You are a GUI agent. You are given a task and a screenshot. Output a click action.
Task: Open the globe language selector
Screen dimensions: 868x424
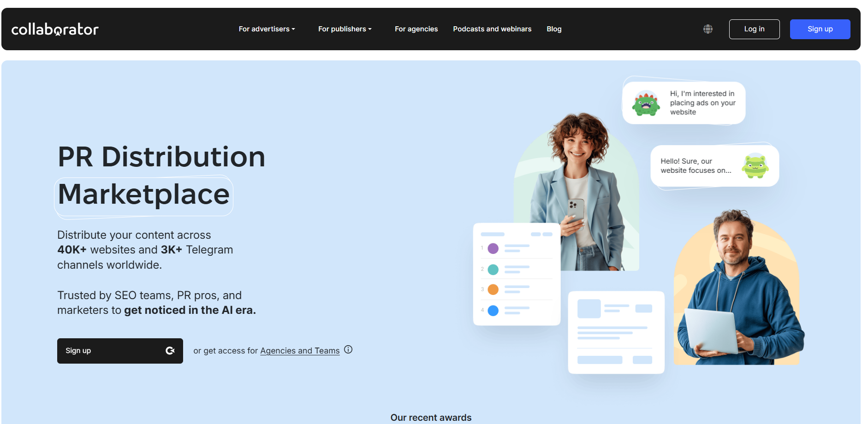click(708, 29)
